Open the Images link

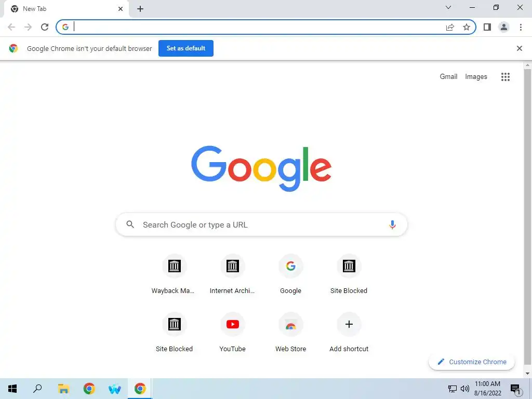coord(476,77)
